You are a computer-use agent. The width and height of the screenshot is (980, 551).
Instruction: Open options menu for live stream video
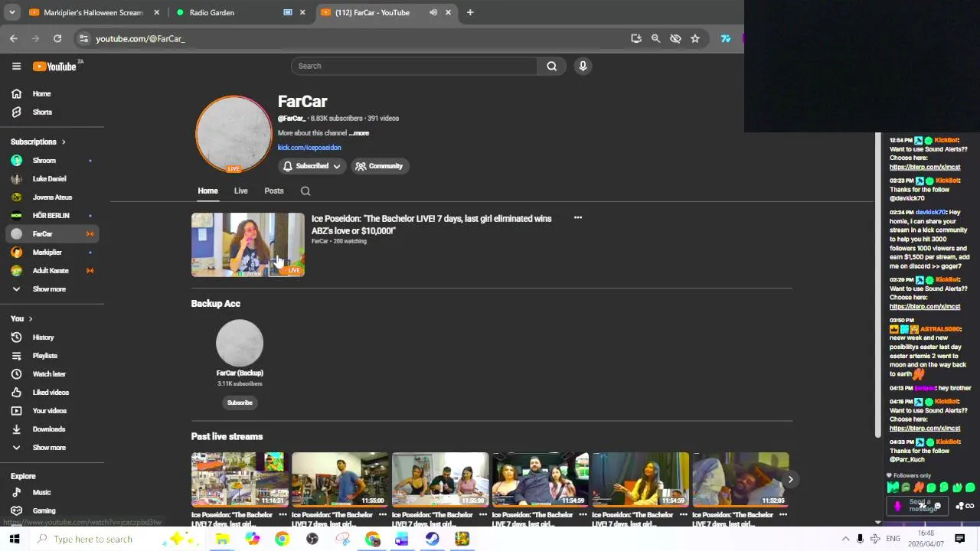(x=578, y=218)
